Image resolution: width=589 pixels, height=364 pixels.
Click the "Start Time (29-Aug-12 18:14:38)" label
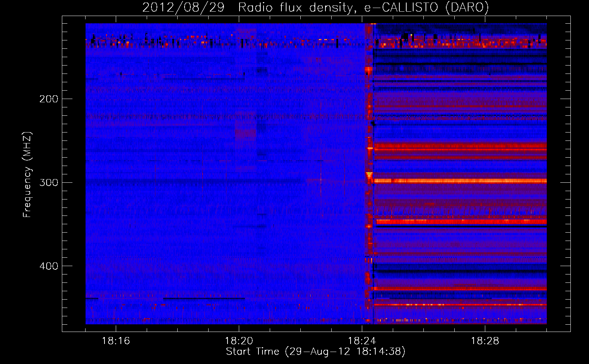coord(316,352)
